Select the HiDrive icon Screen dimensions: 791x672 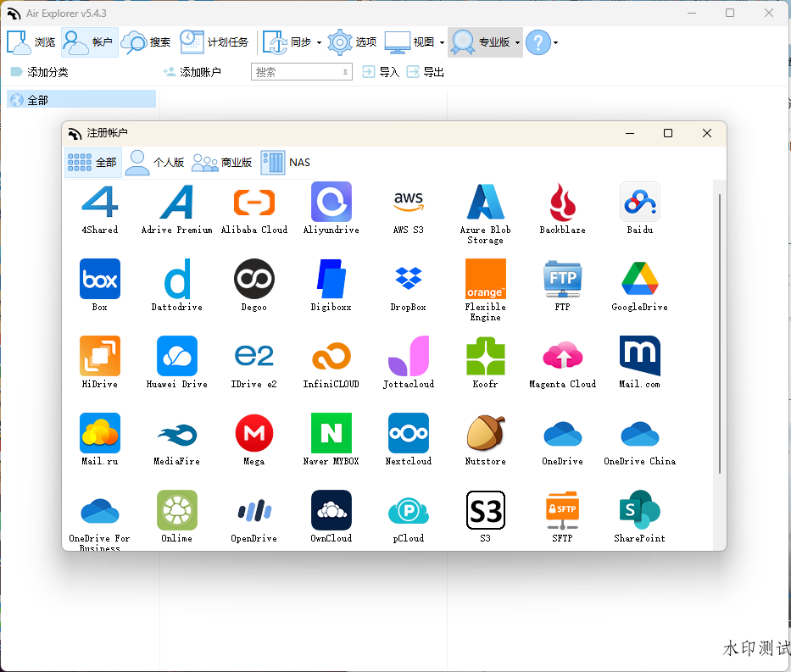[100, 356]
